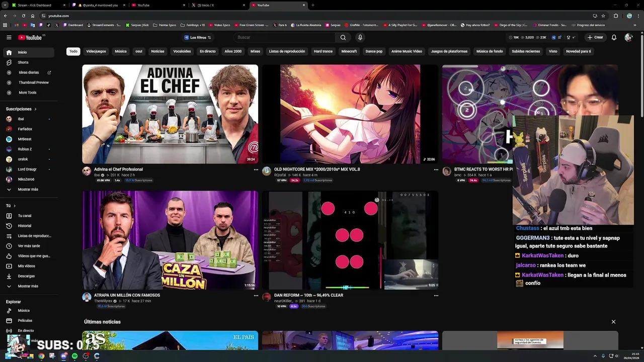644x362 pixels.
Task: Open the Los filtros dropdown
Action: point(198,37)
